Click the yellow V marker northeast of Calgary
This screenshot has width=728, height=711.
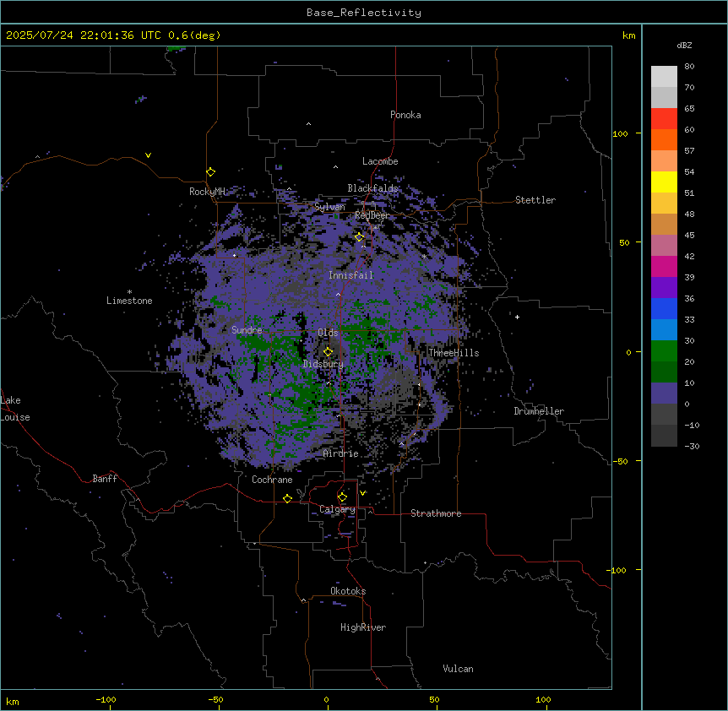pyautogui.click(x=362, y=493)
